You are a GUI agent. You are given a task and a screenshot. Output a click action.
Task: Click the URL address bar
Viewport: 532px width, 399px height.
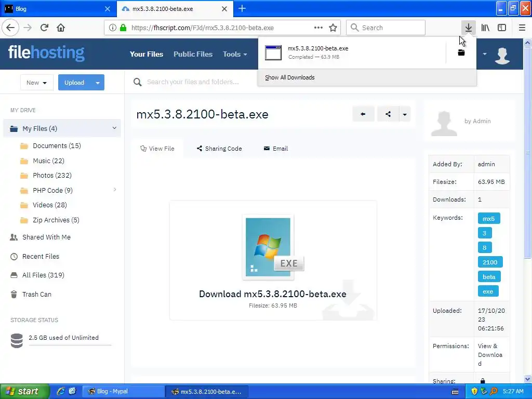222,28
